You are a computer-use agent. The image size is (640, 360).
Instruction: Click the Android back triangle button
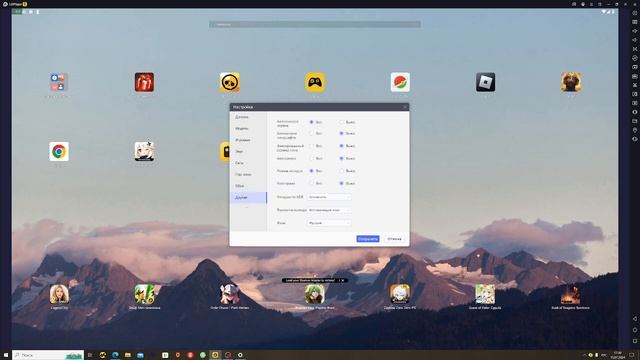tap(635, 319)
